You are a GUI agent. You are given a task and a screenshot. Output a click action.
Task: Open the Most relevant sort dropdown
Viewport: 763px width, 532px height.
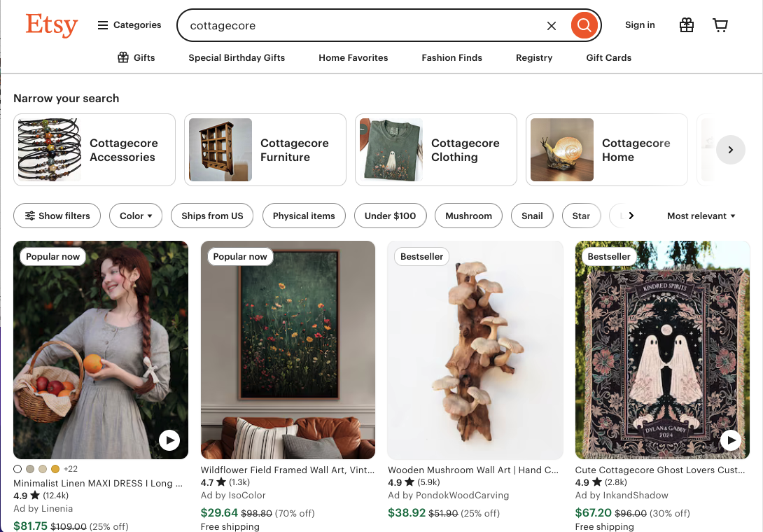tap(701, 216)
